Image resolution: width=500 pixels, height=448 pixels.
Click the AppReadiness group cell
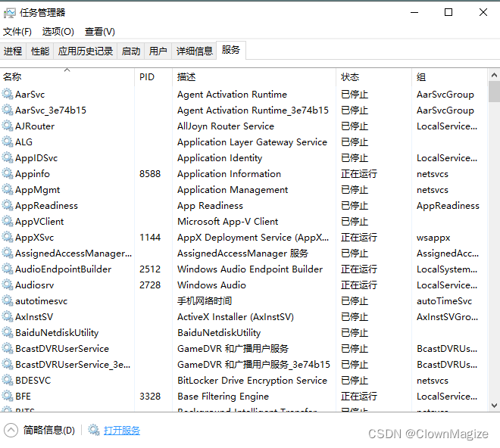448,206
